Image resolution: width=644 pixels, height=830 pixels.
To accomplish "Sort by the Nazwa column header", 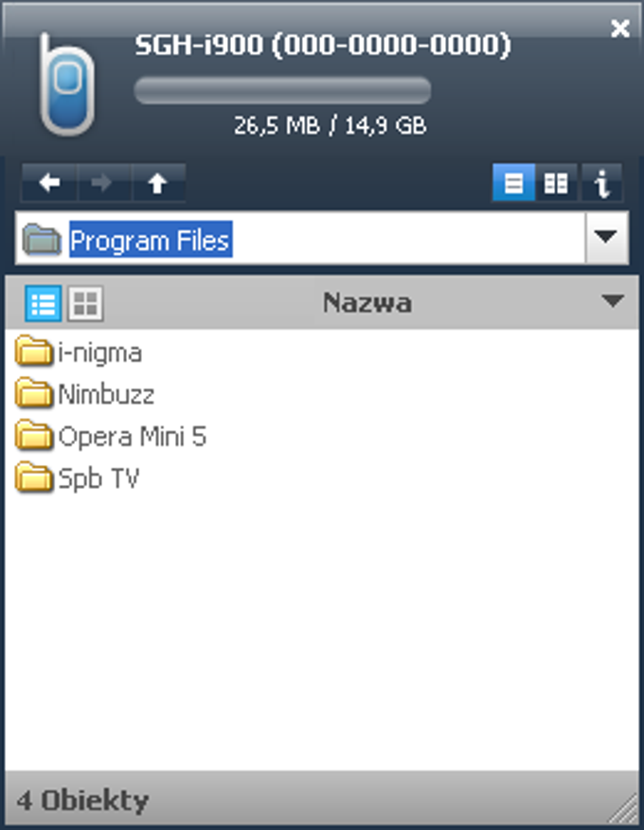I will pyautogui.click(x=367, y=303).
